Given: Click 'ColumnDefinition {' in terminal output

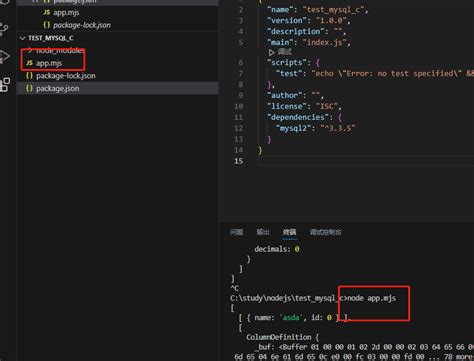Looking at the screenshot, I should [x=282, y=337].
